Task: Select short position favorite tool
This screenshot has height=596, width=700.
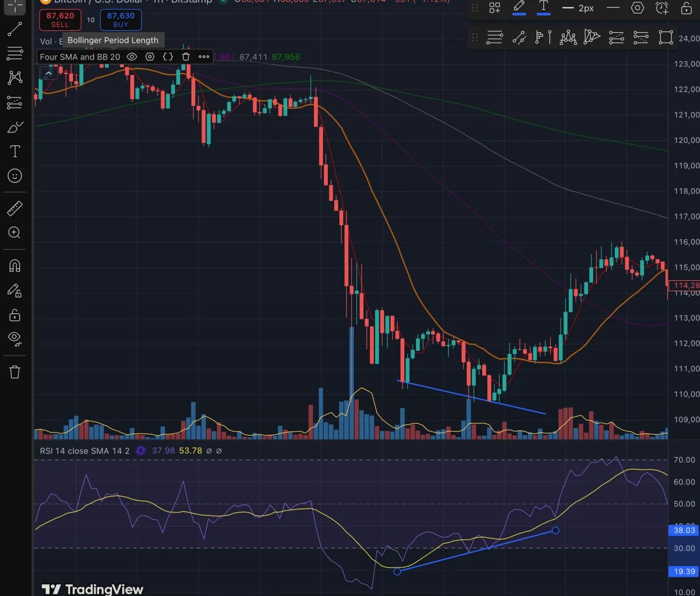Action: coord(641,37)
